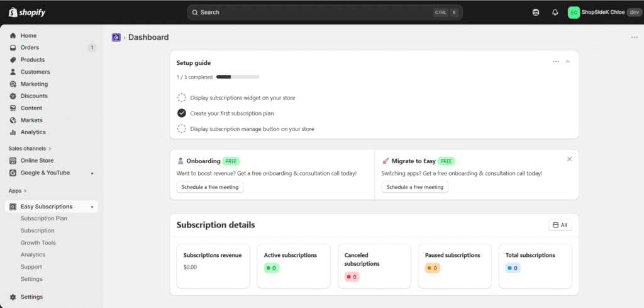This screenshot has height=308, width=644.
Task: Open Display subscription manage button step text
Action: coord(252,128)
